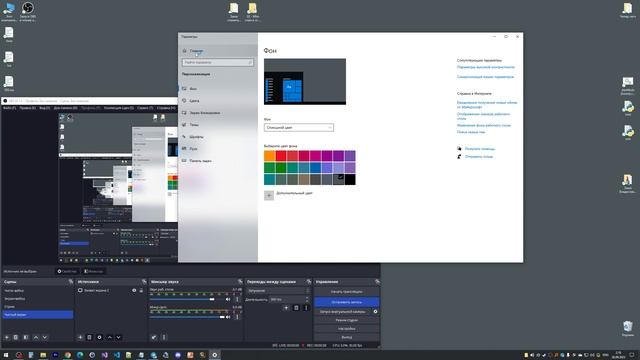Open advanced audio properties icon in the mixer toolbar
This screenshot has width=640, height=360.
pyautogui.click(x=154, y=337)
